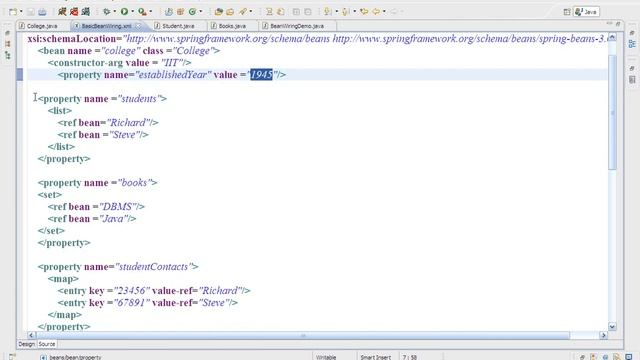
Task: Click the entry key "23456" value
Action: 131,291
